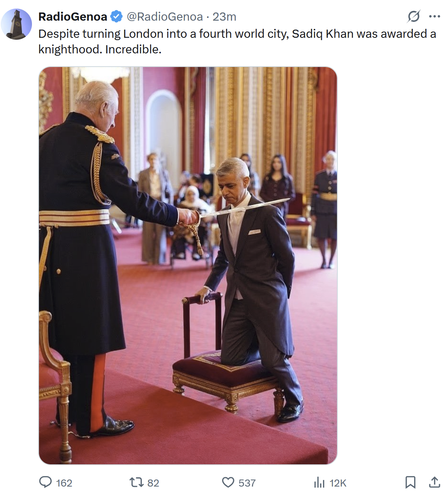448x499 pixels.
Task: Click the tweet text about Sadiq Khan
Action: 237,42
